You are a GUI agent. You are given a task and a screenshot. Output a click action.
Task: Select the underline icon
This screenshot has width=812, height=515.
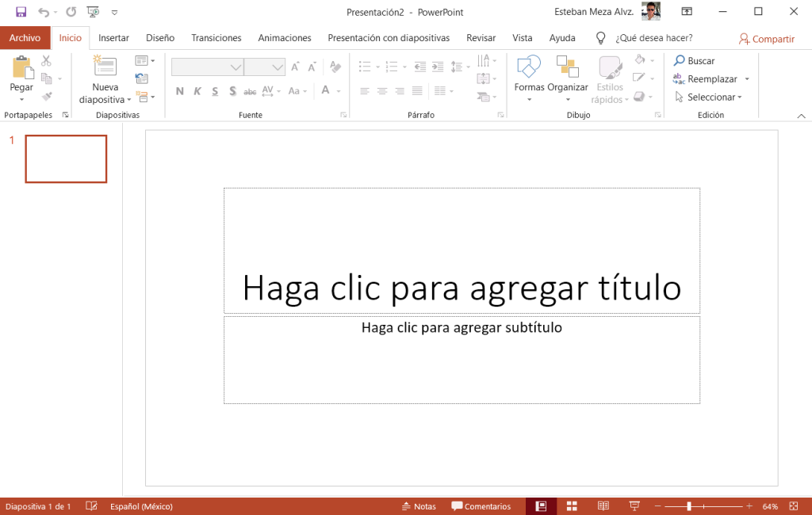point(214,92)
